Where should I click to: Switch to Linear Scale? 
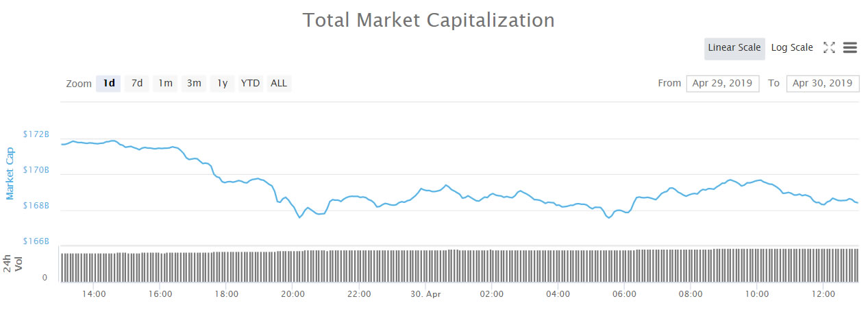click(734, 48)
